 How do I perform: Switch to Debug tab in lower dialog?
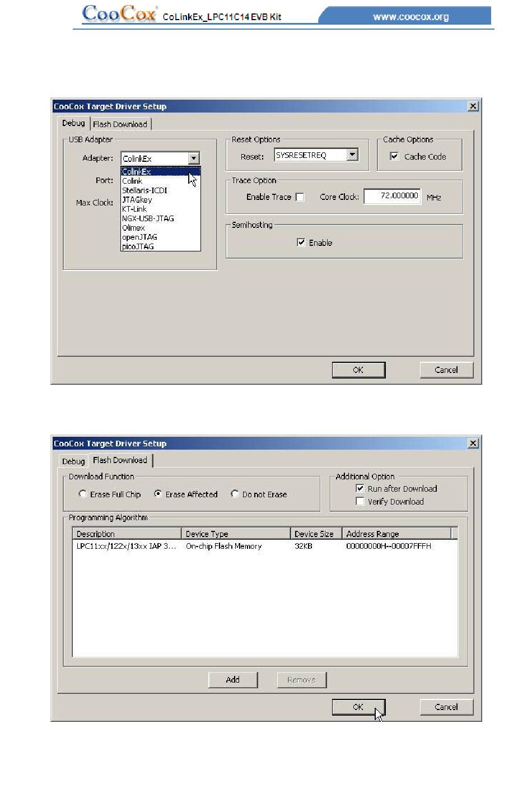73,461
